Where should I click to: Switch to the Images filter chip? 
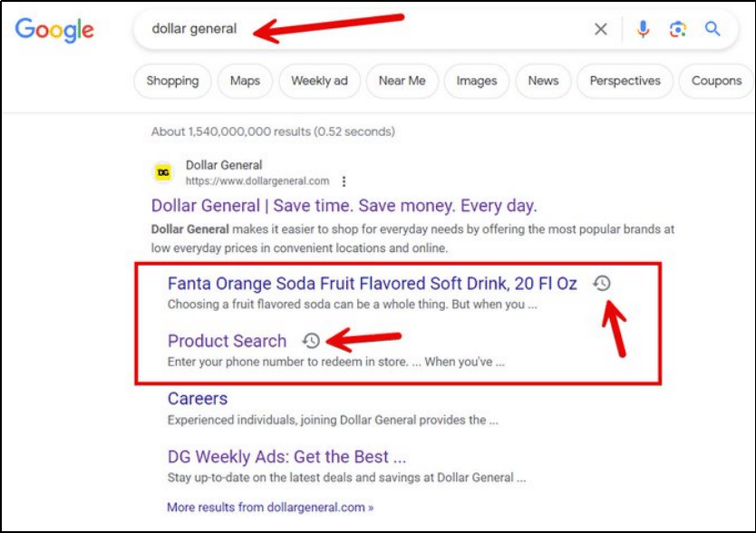coord(476,81)
